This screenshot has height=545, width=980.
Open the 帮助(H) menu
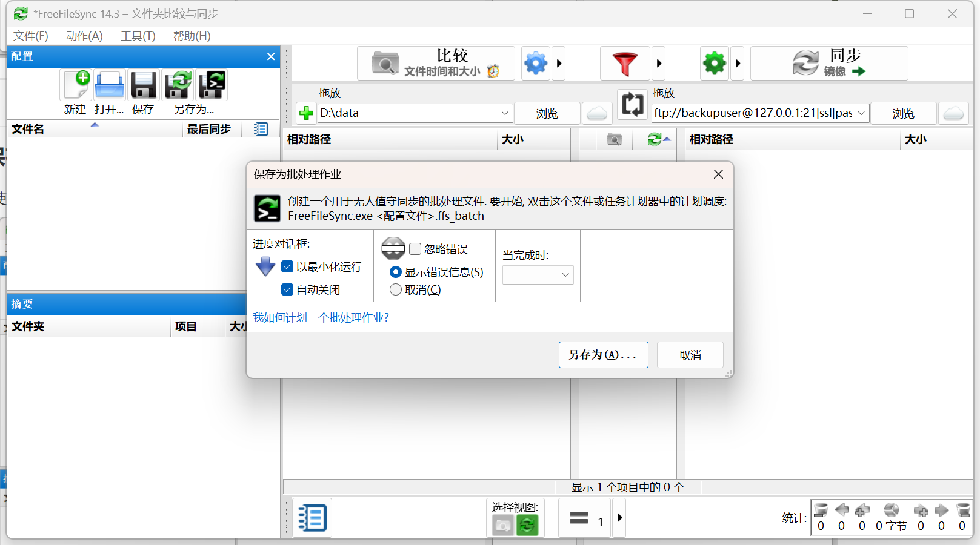192,36
